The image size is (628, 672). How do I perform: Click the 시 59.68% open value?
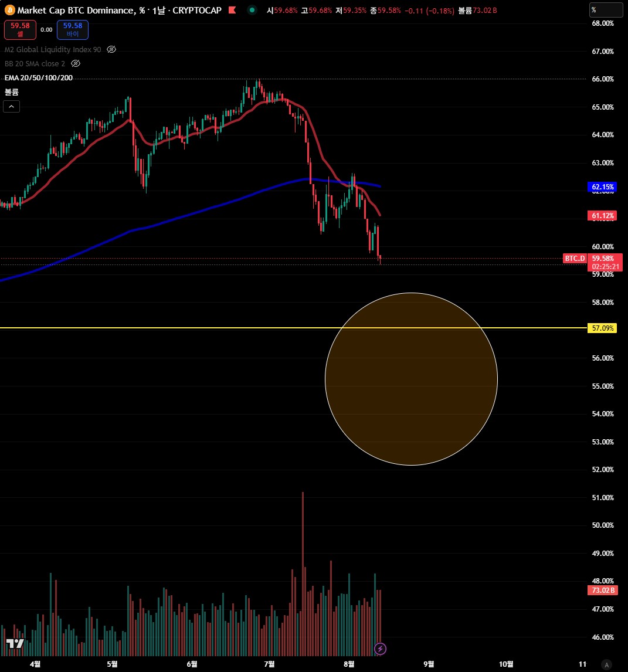[x=282, y=11]
